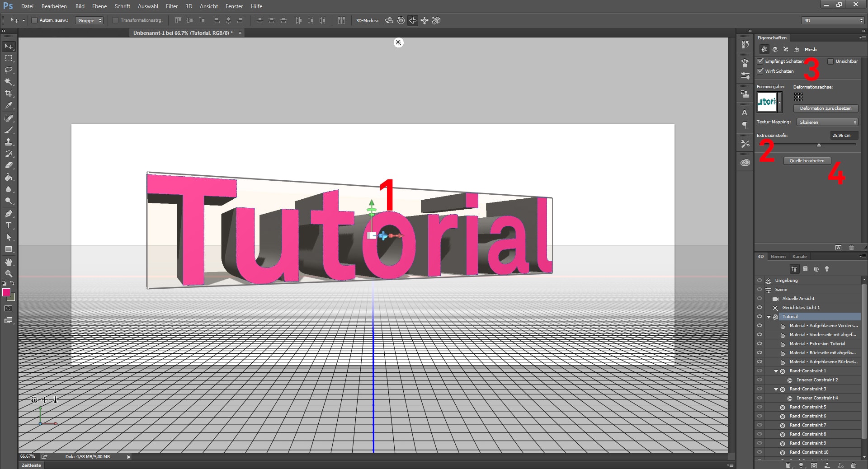The width and height of the screenshot is (868, 469).
Task: Click the Quelle bearbeiten button
Action: pos(807,161)
